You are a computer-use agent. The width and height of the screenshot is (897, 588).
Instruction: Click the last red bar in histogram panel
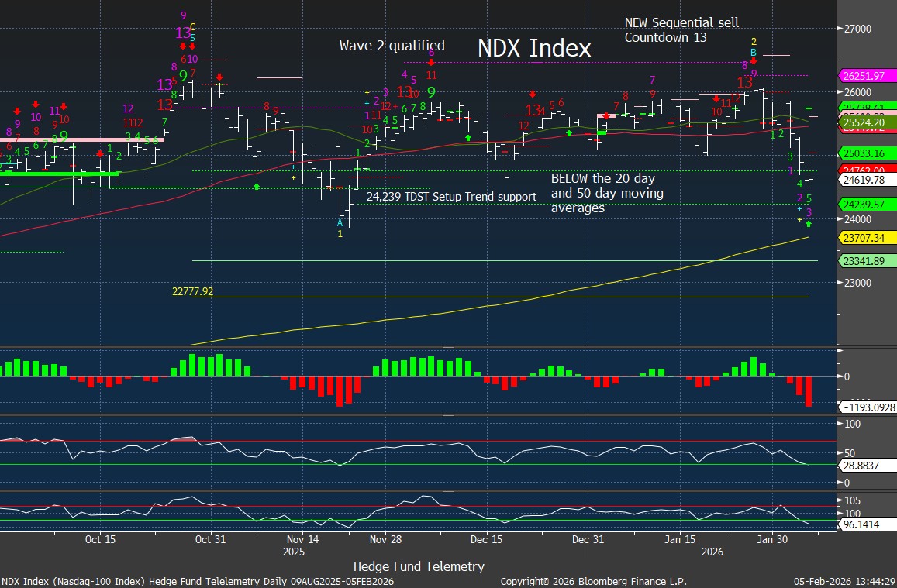coord(809,391)
